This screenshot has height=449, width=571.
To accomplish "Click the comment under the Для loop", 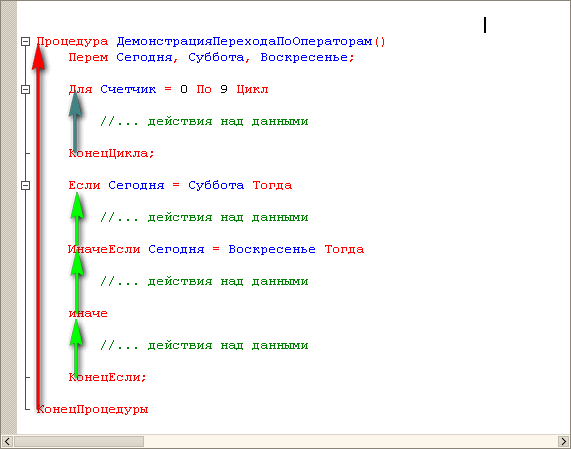I will 204,122.
